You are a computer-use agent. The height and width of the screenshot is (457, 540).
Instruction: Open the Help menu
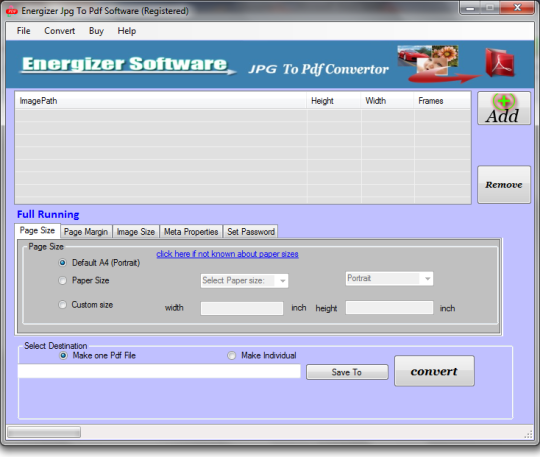click(127, 31)
